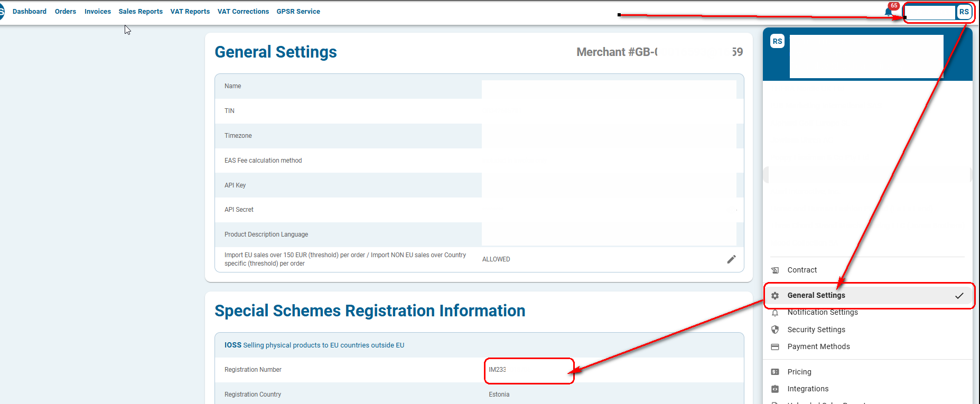This screenshot has height=404, width=980.
Task: Click the RS avatar in the profile panel header
Action: pyautogui.click(x=777, y=42)
